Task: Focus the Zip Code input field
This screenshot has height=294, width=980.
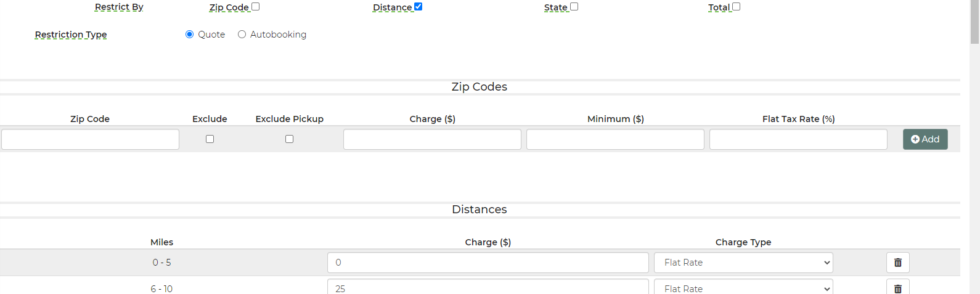Action: click(x=90, y=139)
